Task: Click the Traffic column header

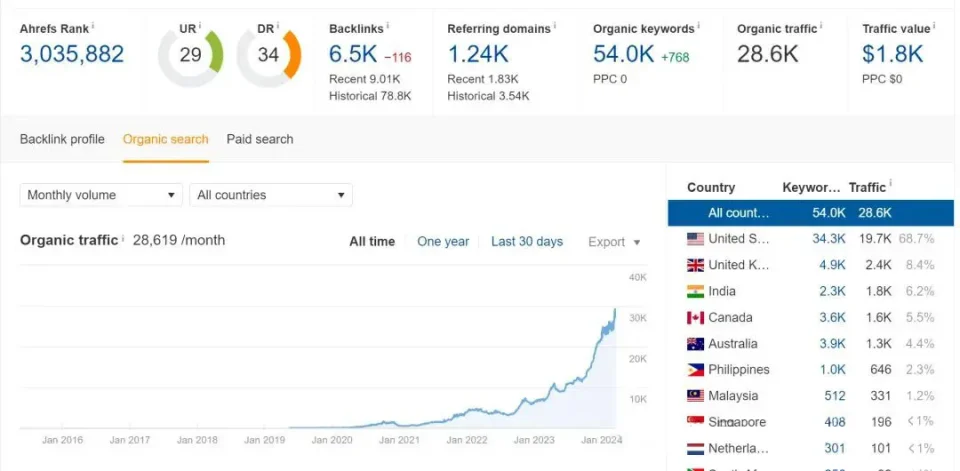Action: click(867, 187)
